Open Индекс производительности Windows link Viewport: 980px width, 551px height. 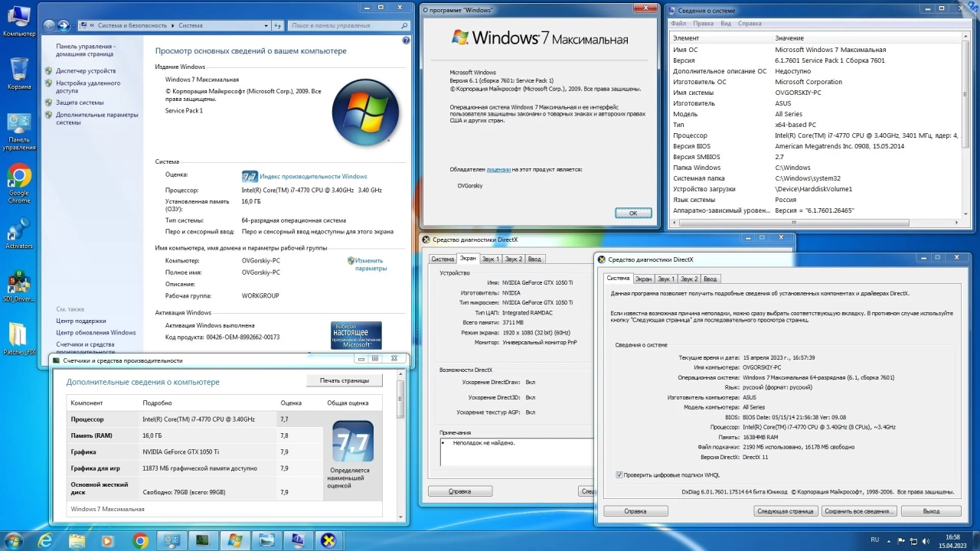point(313,177)
